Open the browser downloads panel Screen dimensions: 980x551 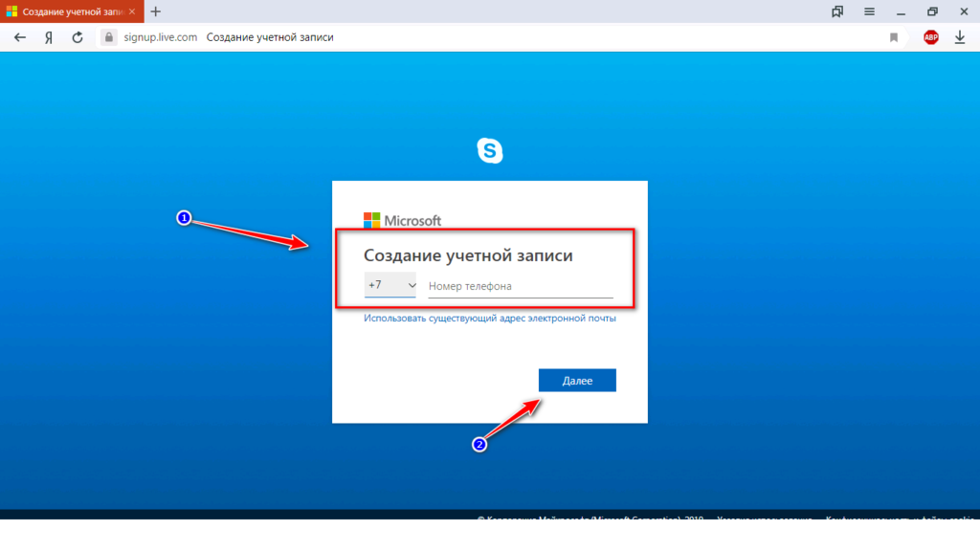point(959,37)
